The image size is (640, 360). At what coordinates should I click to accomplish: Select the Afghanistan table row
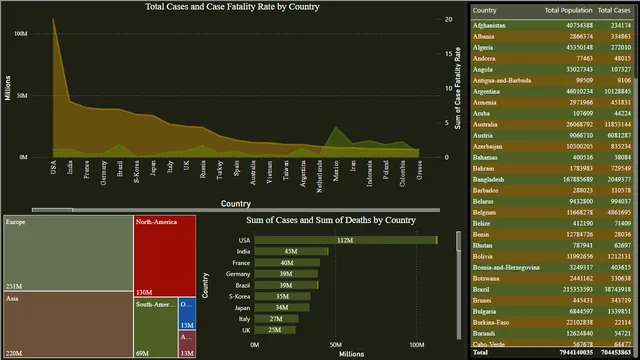point(552,25)
